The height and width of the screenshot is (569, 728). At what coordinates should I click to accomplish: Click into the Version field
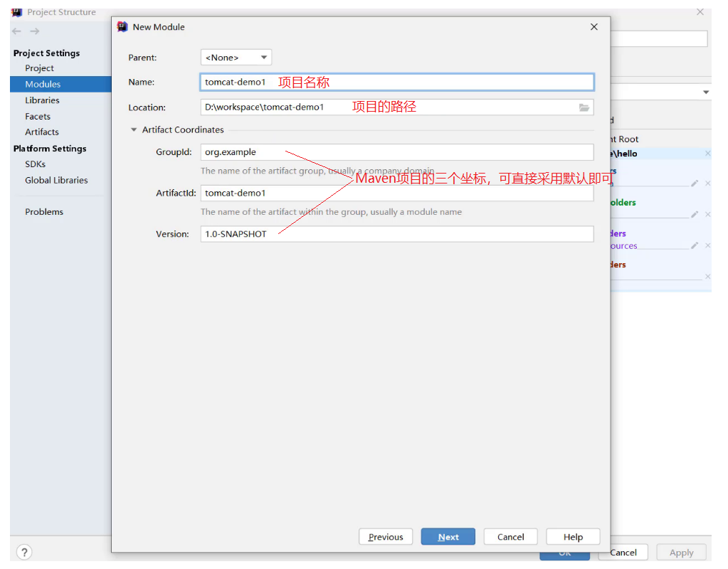[397, 234]
